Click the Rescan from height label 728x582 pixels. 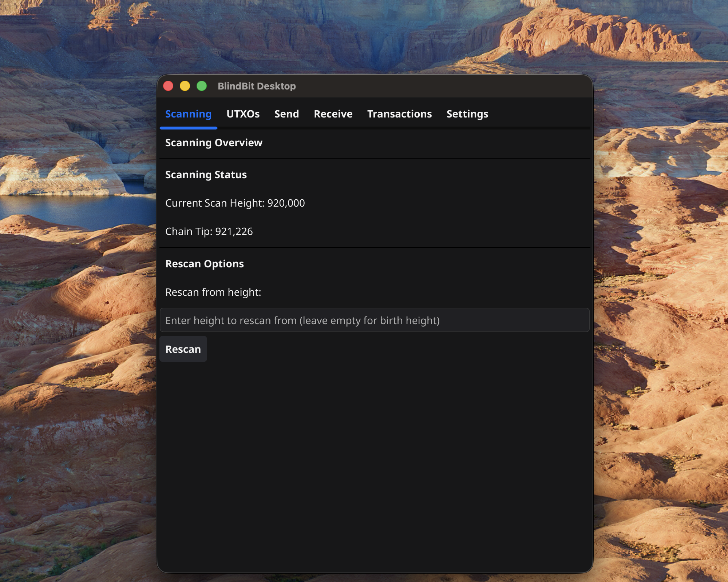[x=213, y=292]
